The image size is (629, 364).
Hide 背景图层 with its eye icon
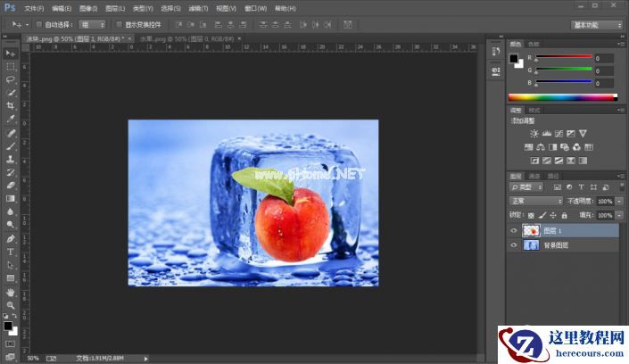(514, 245)
